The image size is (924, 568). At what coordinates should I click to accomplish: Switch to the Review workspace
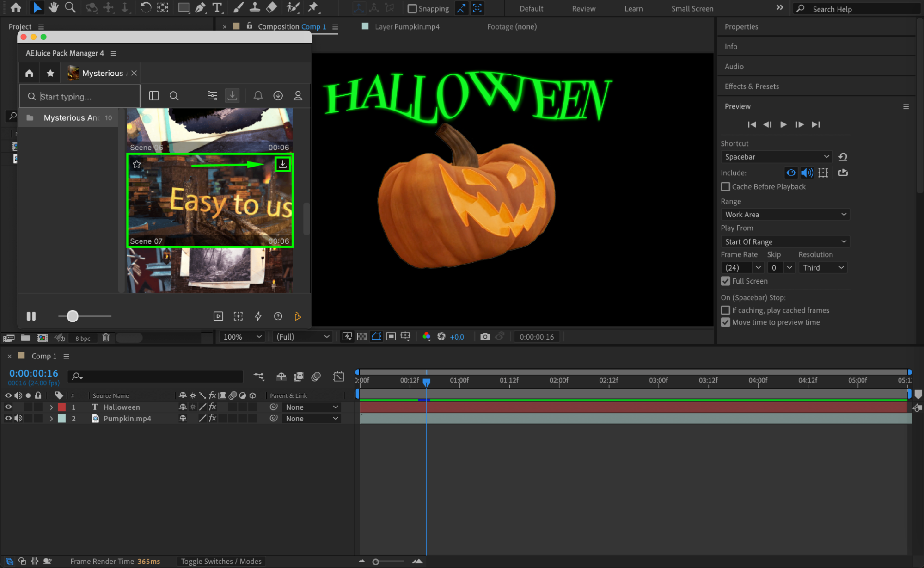583,9
